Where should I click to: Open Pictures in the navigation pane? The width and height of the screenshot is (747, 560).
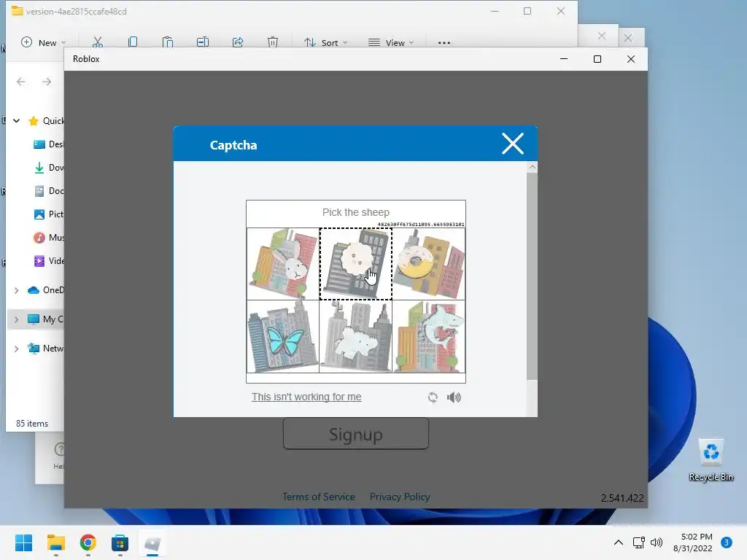[49, 214]
